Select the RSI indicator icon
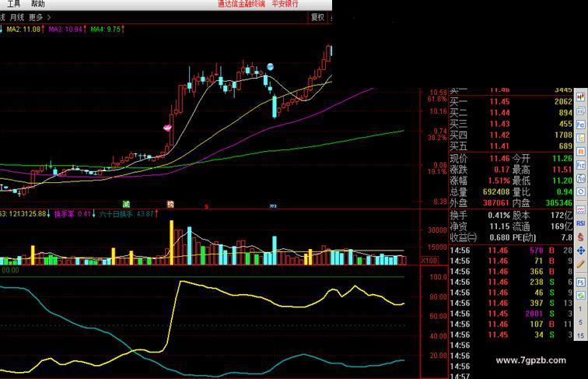Screen dimensions: 588x379 pyautogui.click(x=580, y=223)
